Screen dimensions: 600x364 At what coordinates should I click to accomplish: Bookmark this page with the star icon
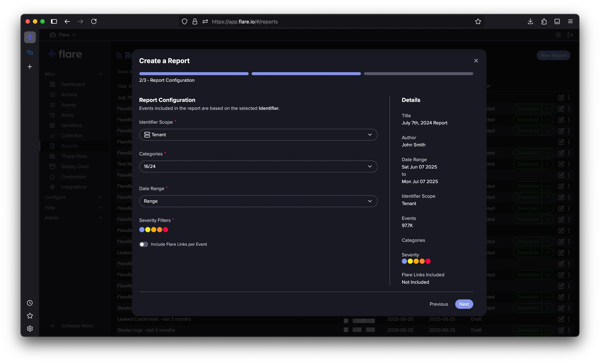(x=478, y=21)
